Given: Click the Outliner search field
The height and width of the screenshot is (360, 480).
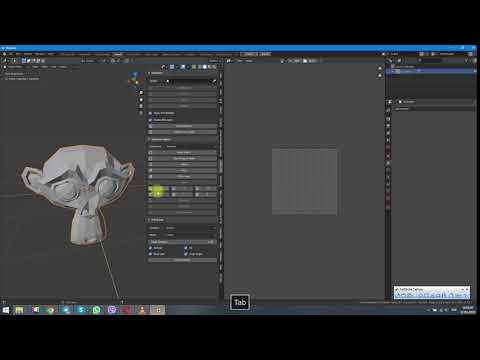Looking at the screenshot, I should click(x=431, y=60).
